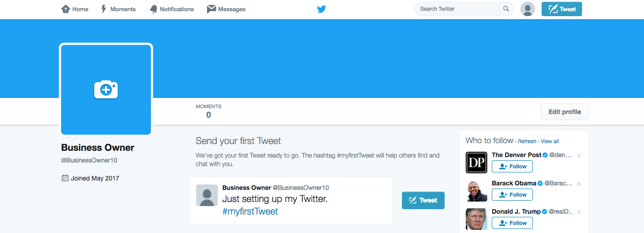Click the Tweet button in top bar
Image resolution: width=644 pixels, height=233 pixels.
pyautogui.click(x=562, y=9)
